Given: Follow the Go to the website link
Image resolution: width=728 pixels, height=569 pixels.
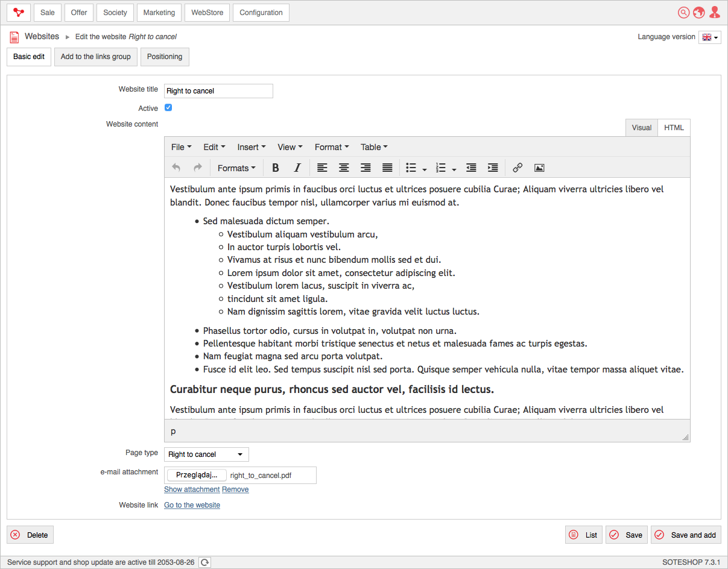Looking at the screenshot, I should (192, 505).
